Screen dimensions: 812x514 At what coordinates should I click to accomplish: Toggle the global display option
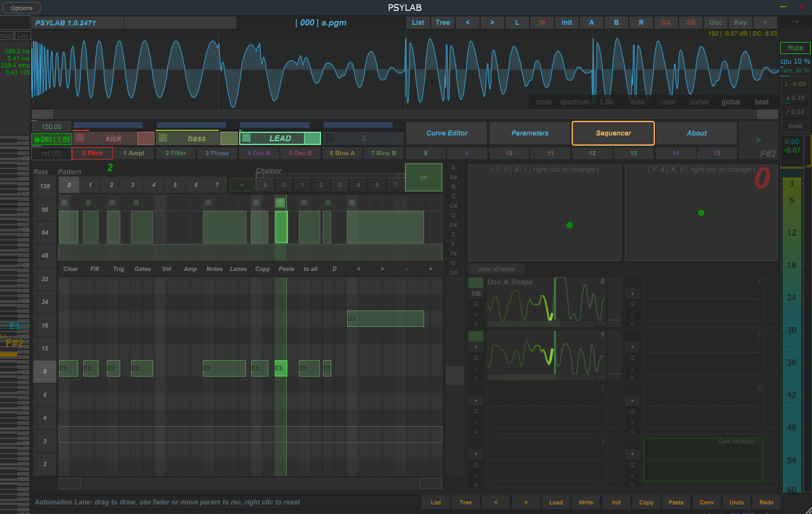click(x=731, y=102)
